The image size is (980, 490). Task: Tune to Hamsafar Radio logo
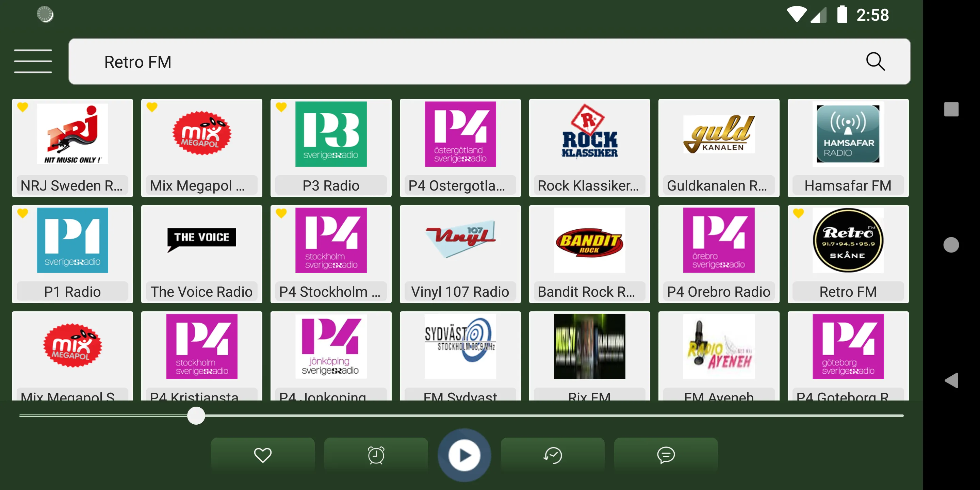click(x=848, y=134)
